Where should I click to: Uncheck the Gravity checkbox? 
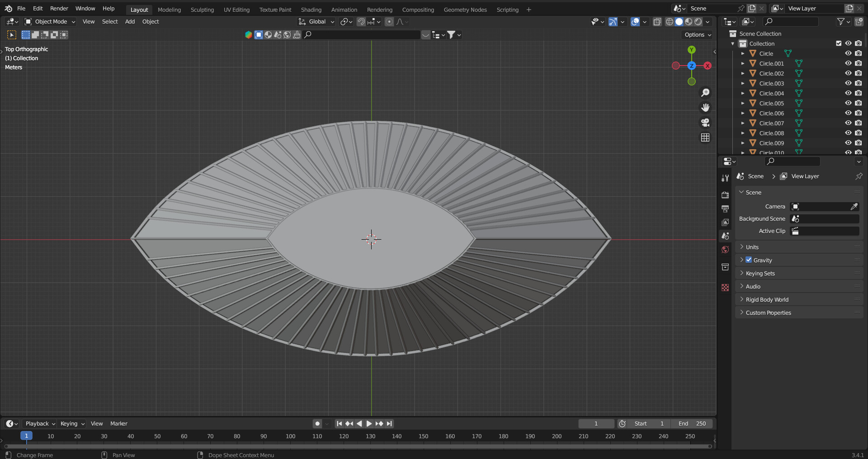pos(749,260)
